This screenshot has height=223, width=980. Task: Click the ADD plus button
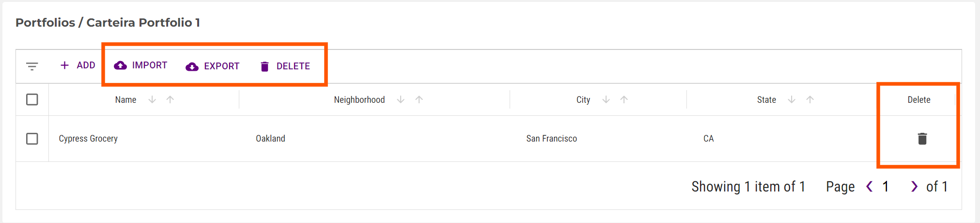78,65
